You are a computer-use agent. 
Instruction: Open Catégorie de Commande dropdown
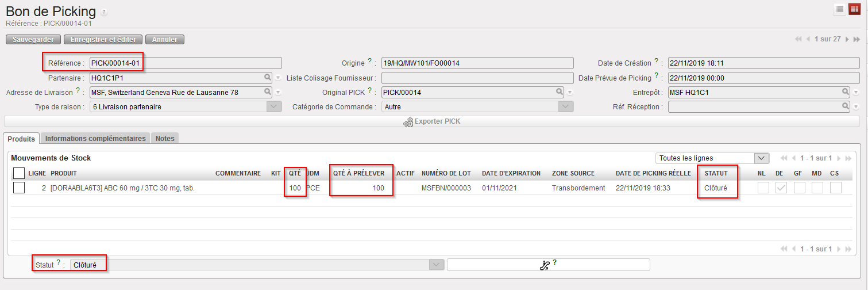566,106
